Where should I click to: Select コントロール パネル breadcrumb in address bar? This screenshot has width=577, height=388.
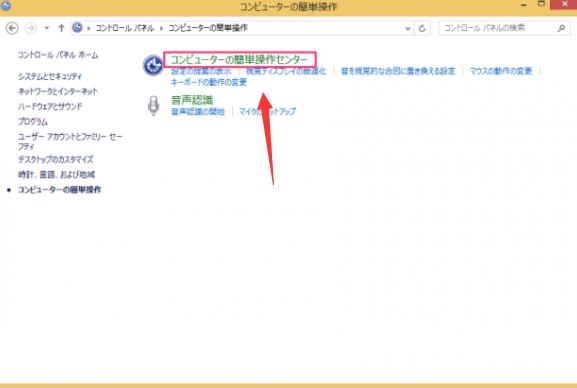pos(125,28)
